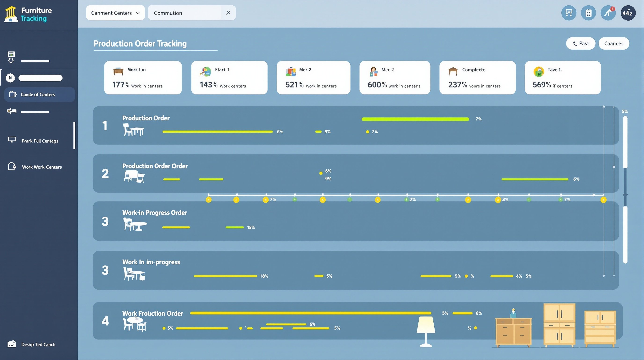Open the 'Canment Centers' dropdown

[115, 13]
